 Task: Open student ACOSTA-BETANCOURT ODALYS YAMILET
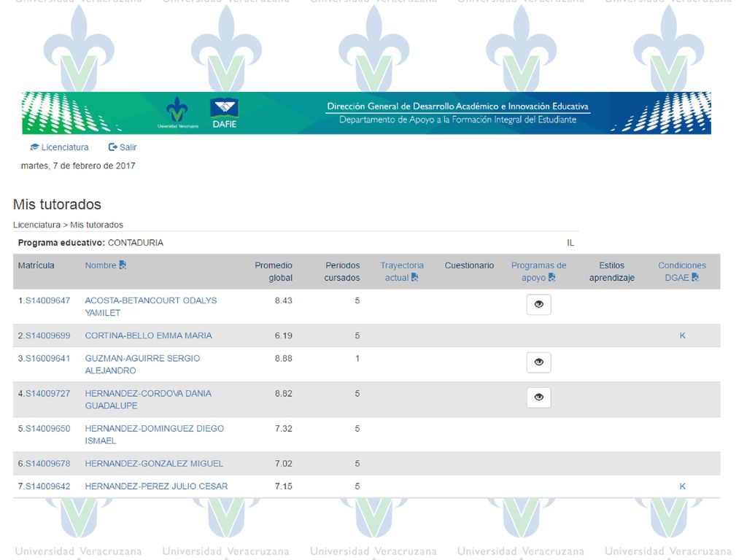[x=150, y=307]
